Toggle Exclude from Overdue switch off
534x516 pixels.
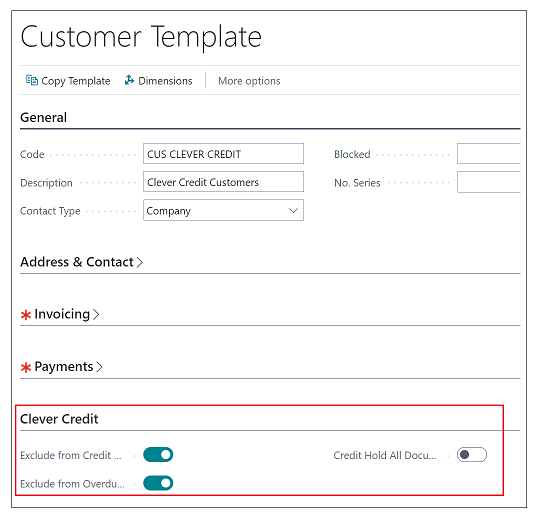coord(158,483)
